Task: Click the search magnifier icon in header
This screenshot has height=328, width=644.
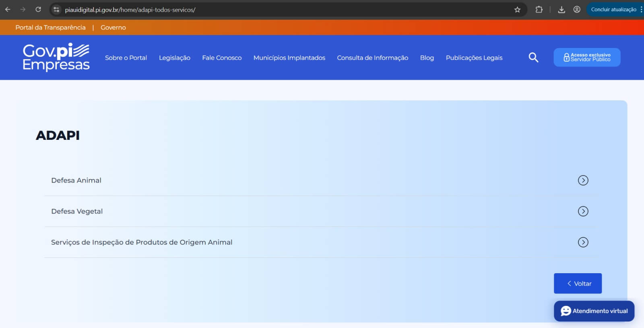Action: click(x=533, y=58)
